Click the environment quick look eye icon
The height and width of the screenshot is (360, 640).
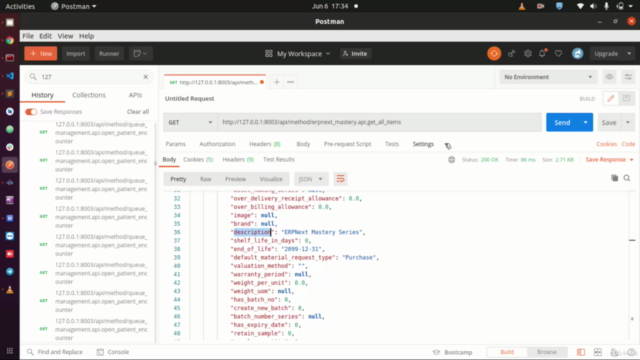click(609, 77)
